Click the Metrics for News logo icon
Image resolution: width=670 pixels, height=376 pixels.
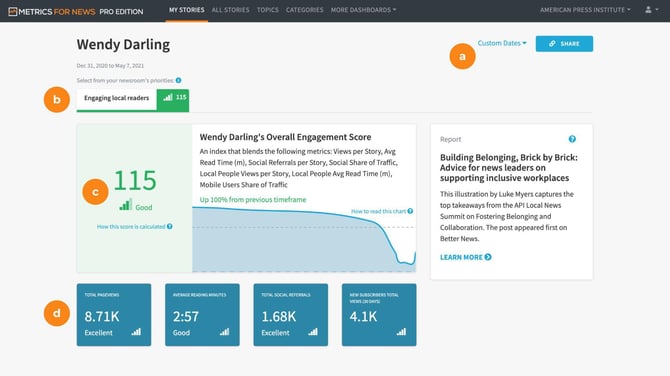tap(13, 12)
